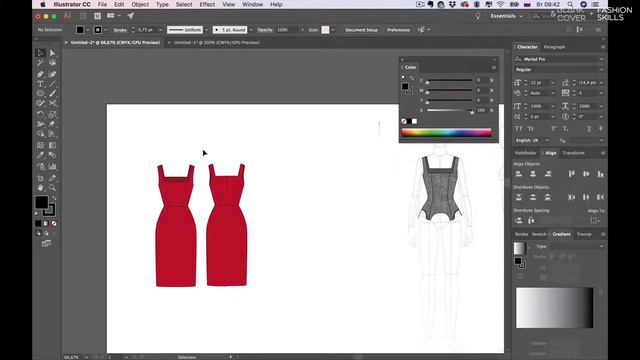Toggle Underline in Character panel
Viewport: 640px width, 360px height.
589,129
